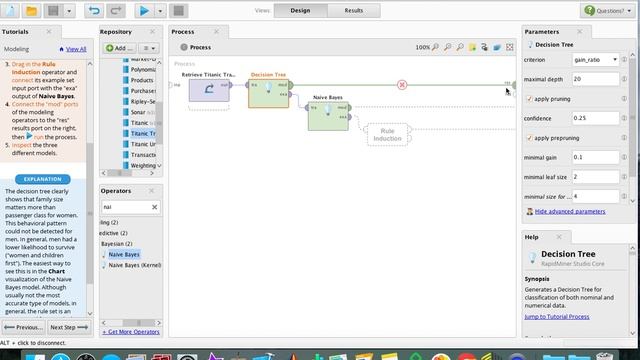Open a process with the folder icon
Image resolution: width=640 pixels, height=360 pixels.
(x=31, y=11)
